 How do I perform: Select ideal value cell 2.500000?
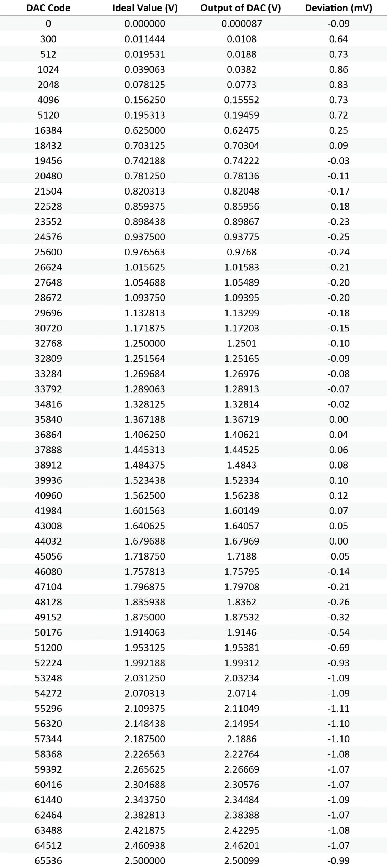[145, 861]
